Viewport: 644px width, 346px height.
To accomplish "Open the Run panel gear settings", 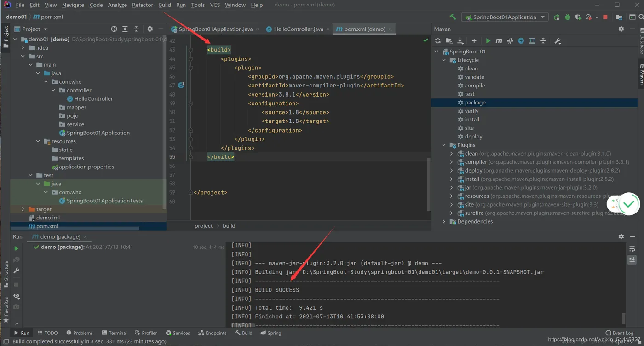I will coord(621,236).
